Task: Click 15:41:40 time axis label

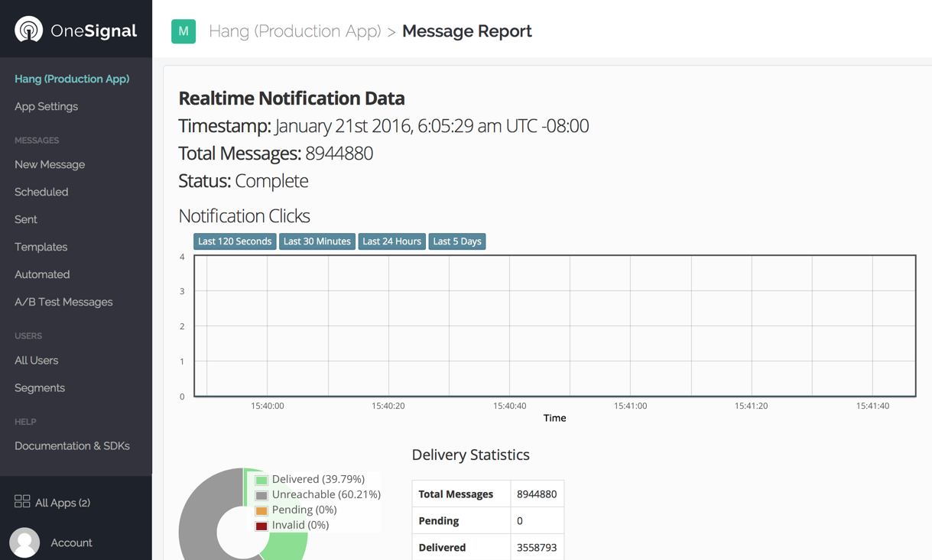Action: pyautogui.click(x=873, y=406)
